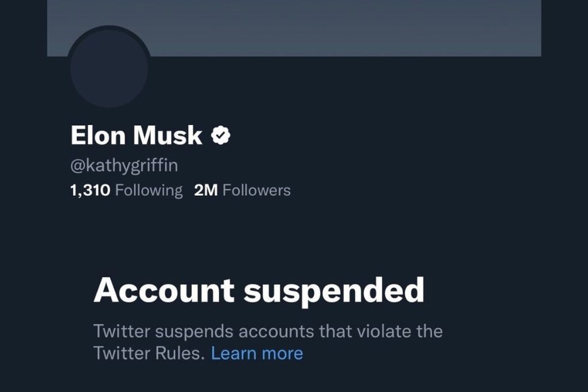Click "Twitter Rules." text before Learn more
Screen dimensions: 588x392
[x=149, y=353]
